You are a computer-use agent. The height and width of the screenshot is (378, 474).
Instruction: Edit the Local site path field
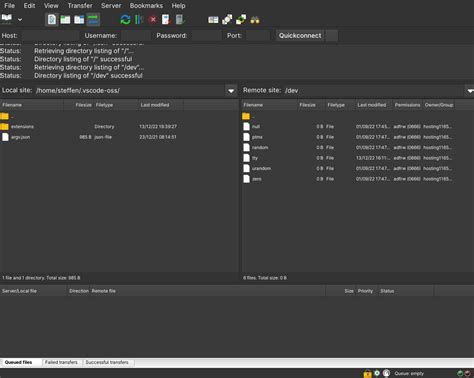tap(130, 91)
